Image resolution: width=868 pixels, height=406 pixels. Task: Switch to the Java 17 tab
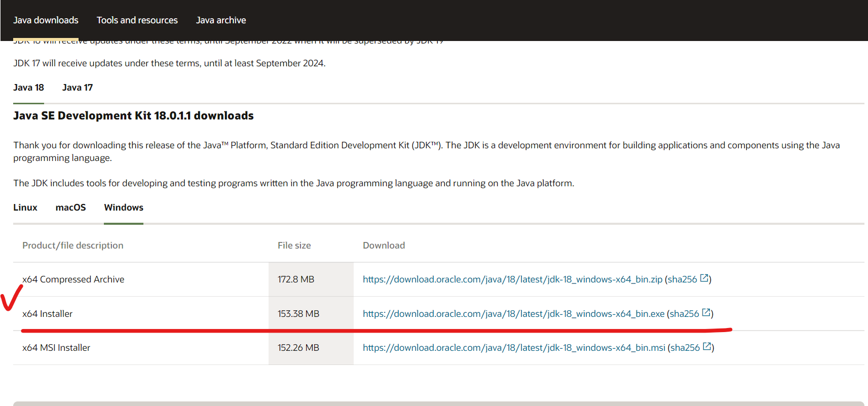78,88
